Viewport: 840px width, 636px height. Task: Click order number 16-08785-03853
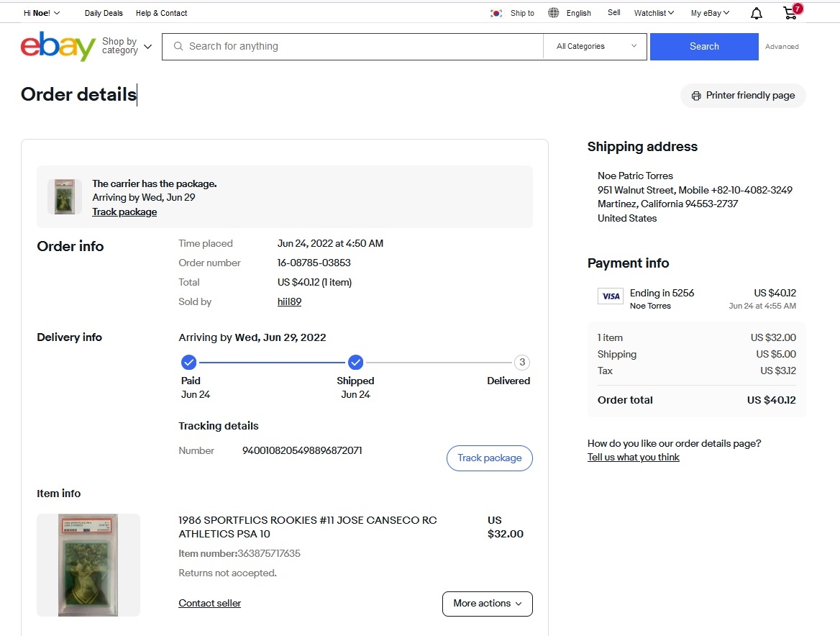(314, 263)
